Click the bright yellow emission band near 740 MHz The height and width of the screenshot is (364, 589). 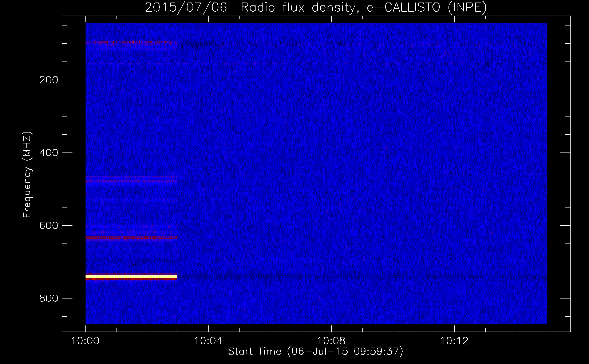point(131,277)
